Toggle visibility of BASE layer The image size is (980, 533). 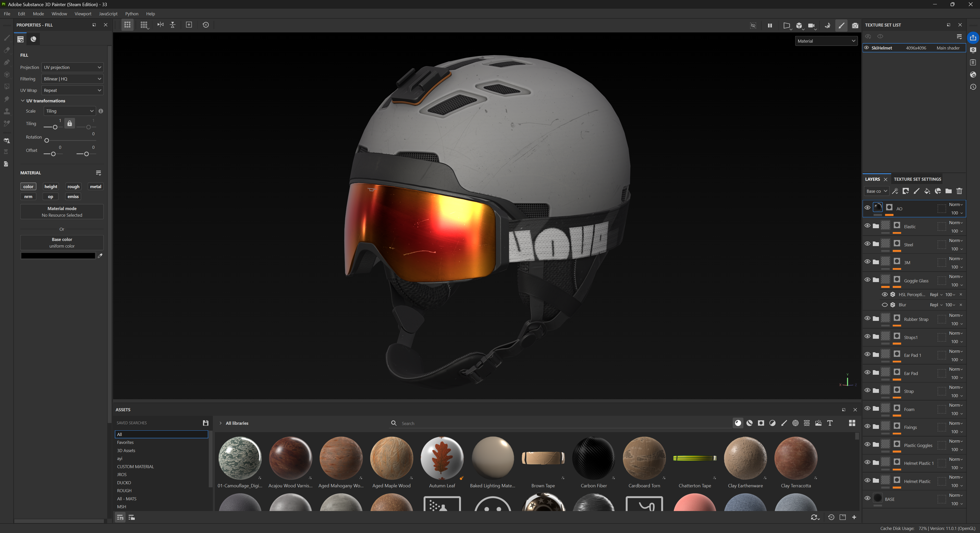pos(867,498)
